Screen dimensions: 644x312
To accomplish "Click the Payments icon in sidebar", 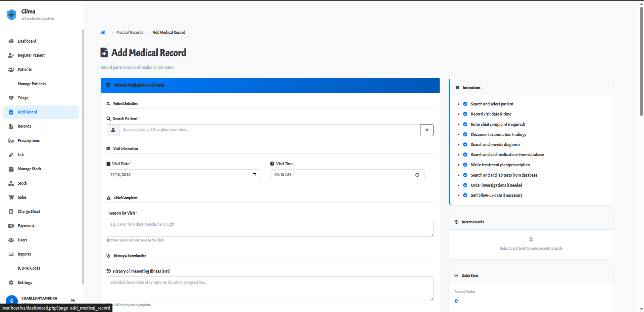I will pos(11,225).
